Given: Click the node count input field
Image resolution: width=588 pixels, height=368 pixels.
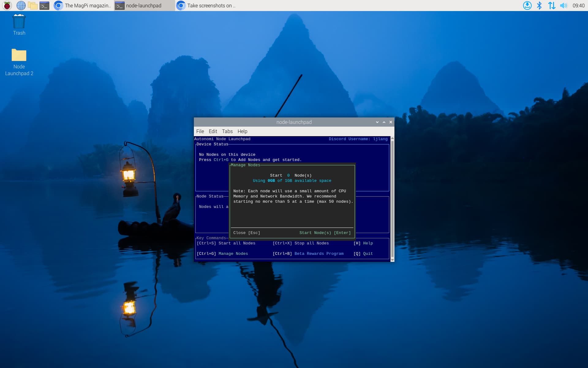Looking at the screenshot, I should (x=288, y=175).
